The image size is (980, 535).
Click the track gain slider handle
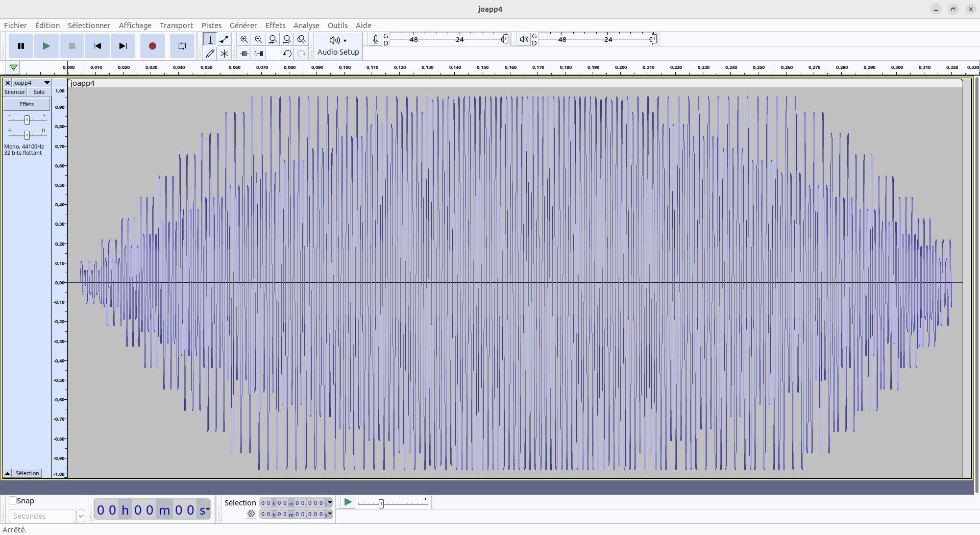(x=27, y=119)
